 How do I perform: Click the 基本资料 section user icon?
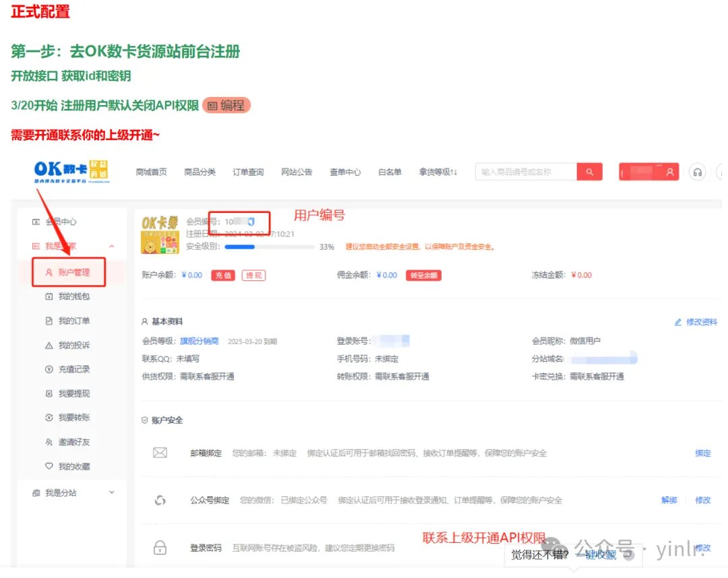tap(145, 321)
